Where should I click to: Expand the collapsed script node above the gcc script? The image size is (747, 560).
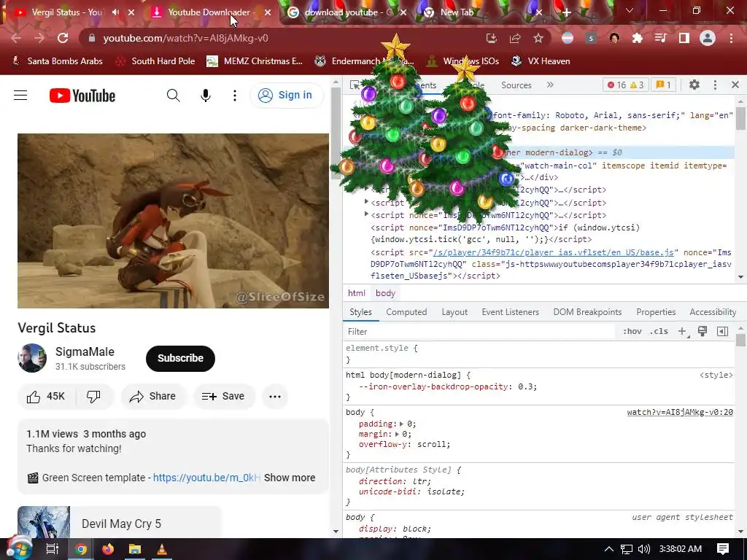[x=366, y=214]
